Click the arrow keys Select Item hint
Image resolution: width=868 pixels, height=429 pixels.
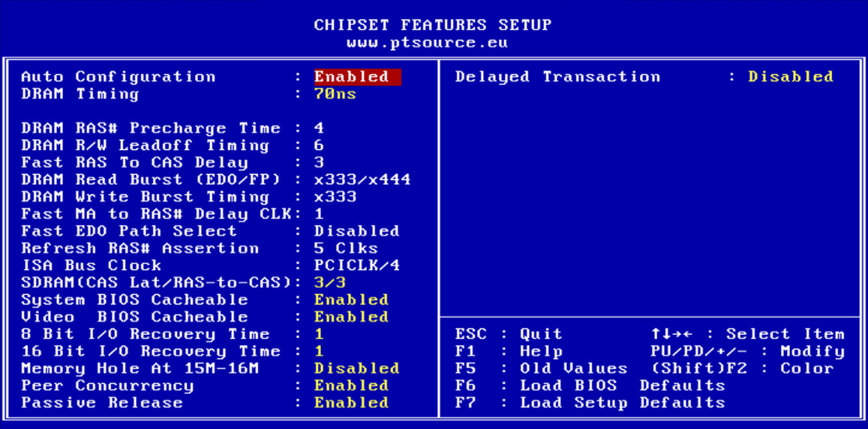748,334
